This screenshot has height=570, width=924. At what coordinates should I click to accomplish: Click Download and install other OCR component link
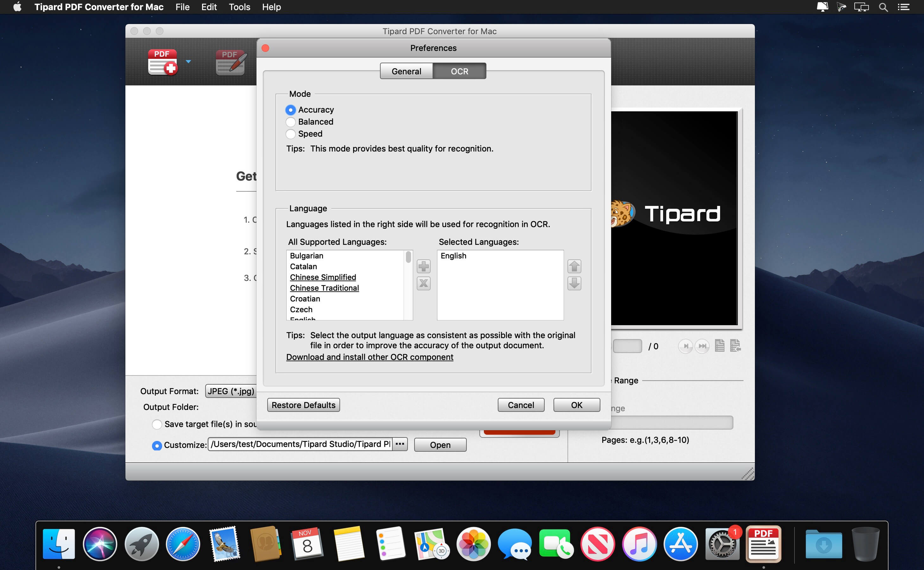tap(370, 357)
